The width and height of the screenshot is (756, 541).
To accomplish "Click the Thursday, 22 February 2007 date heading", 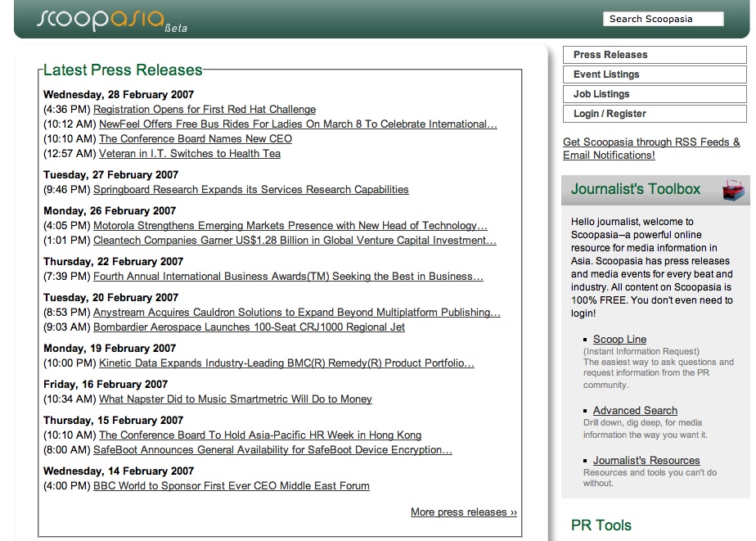I will point(113,261).
